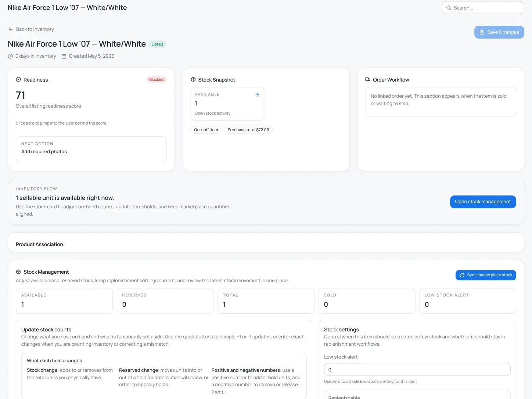The height and width of the screenshot is (399, 532).
Task: Select the LOW STOCK ALERT stat card
Action: pos(468,301)
